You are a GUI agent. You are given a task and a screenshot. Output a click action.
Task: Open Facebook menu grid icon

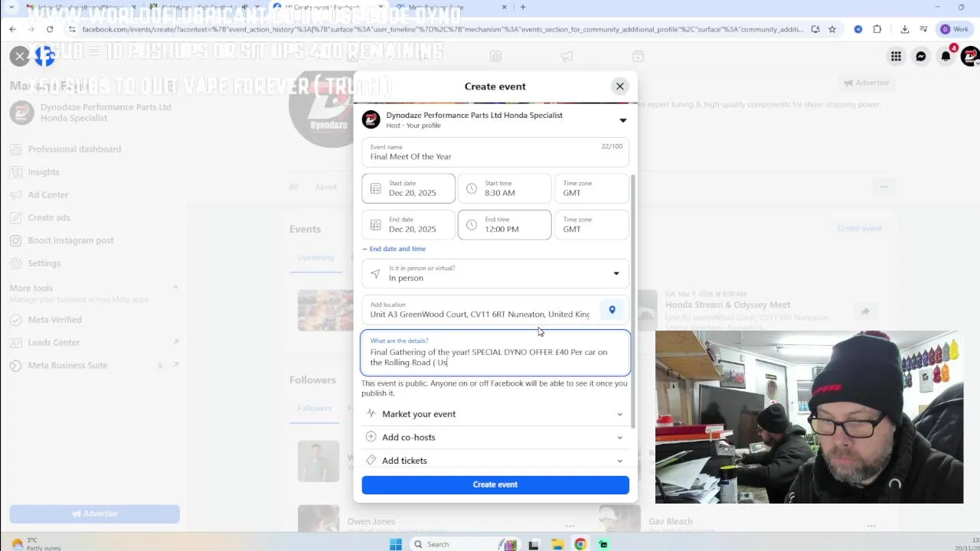click(x=896, y=56)
